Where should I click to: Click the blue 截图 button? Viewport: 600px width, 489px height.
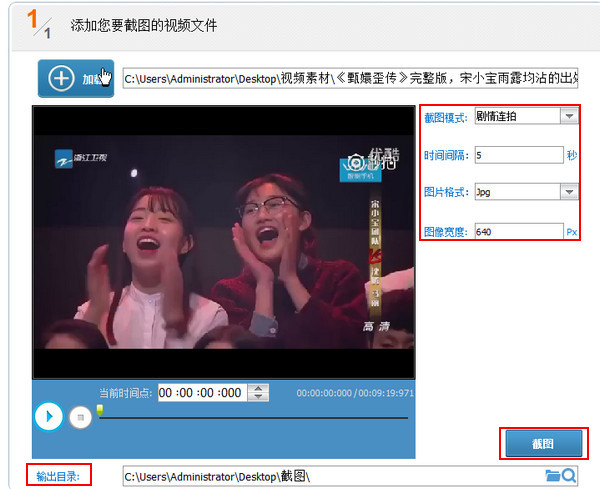(543, 443)
